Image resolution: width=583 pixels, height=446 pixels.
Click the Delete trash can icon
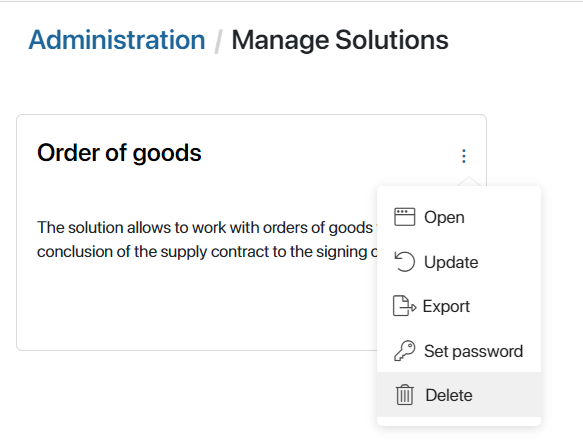point(405,395)
